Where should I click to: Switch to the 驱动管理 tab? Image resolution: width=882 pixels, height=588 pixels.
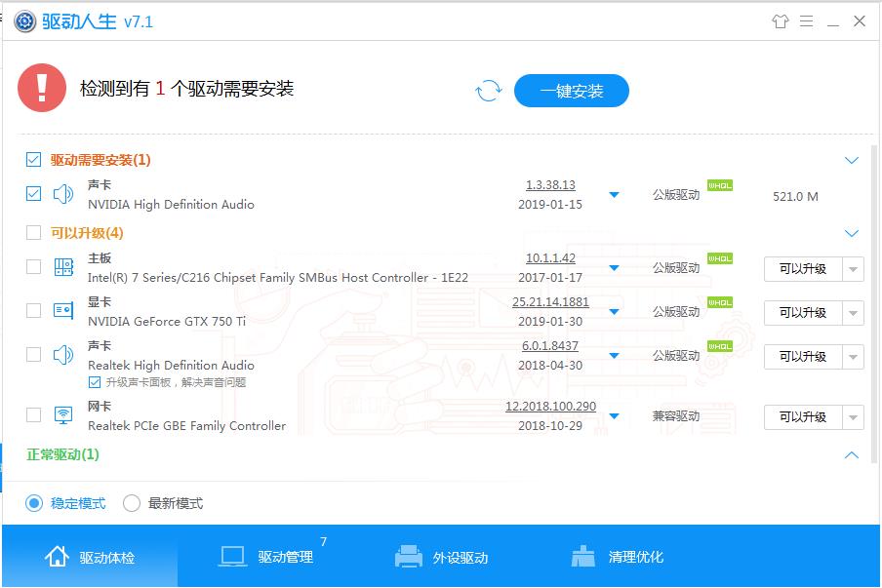coord(265,556)
